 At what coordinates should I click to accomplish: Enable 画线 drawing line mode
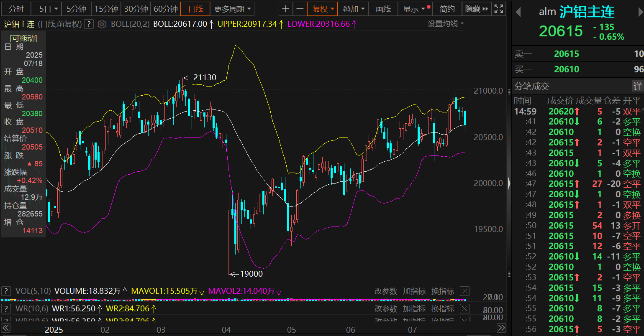pos(383,9)
